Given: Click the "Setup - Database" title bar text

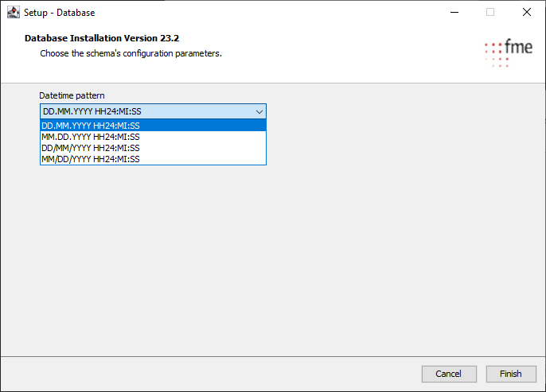Looking at the screenshot, I should pyautogui.click(x=60, y=13).
